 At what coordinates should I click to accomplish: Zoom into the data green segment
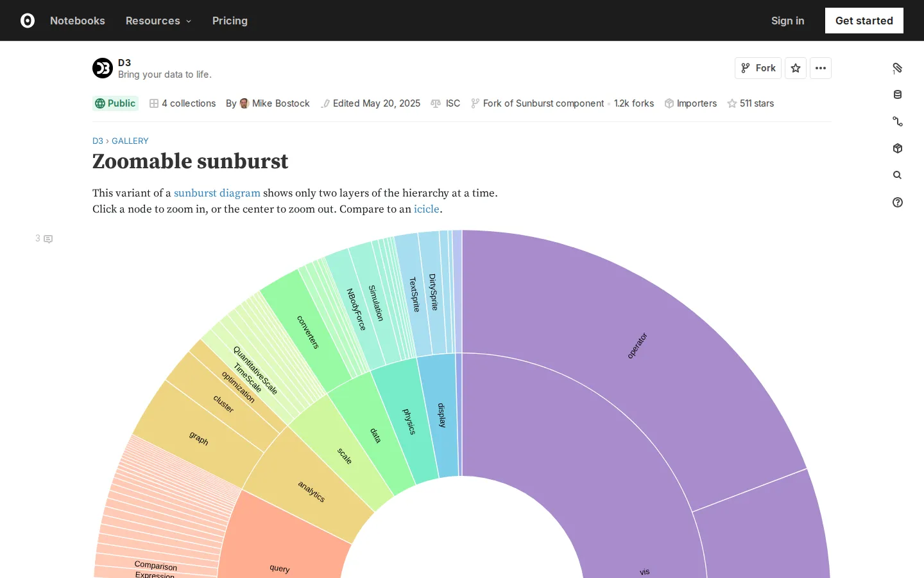375,435
